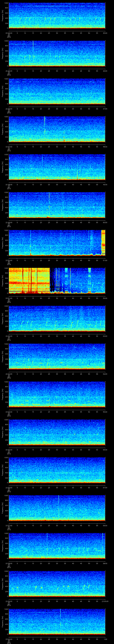Image resolution: width=114 pixels, height=644 pixels.
Task: Select the spectrogram panel starting at 22:54:00
Action: click(x=57, y=394)
